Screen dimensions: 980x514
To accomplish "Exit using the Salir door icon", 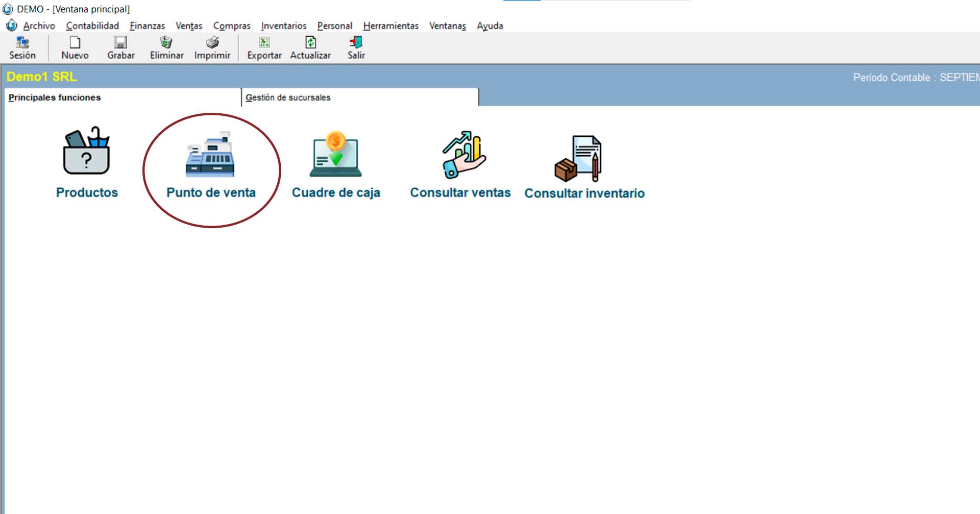I will coord(356,43).
